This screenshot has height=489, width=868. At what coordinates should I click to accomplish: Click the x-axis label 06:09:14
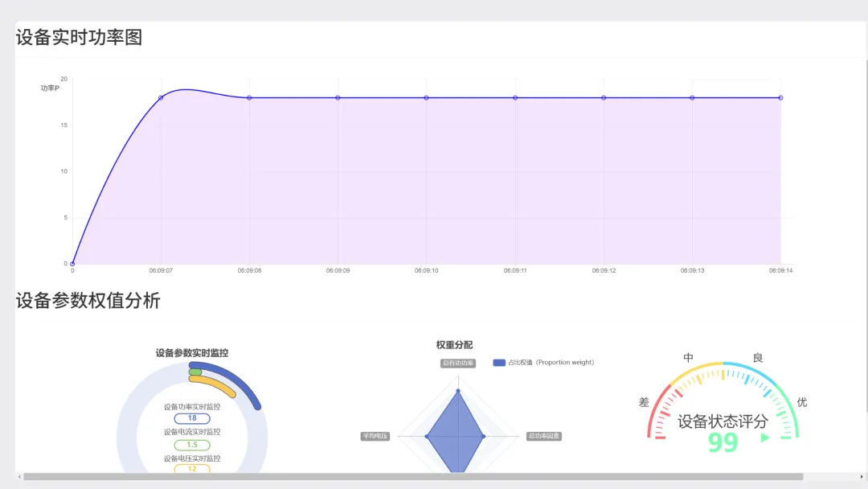pos(780,271)
